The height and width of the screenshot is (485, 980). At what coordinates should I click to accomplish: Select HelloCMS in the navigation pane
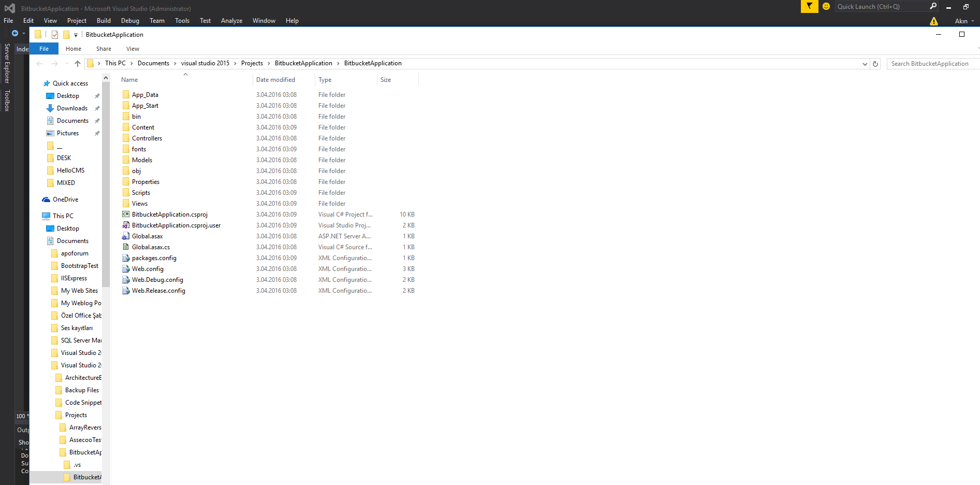tap(70, 170)
